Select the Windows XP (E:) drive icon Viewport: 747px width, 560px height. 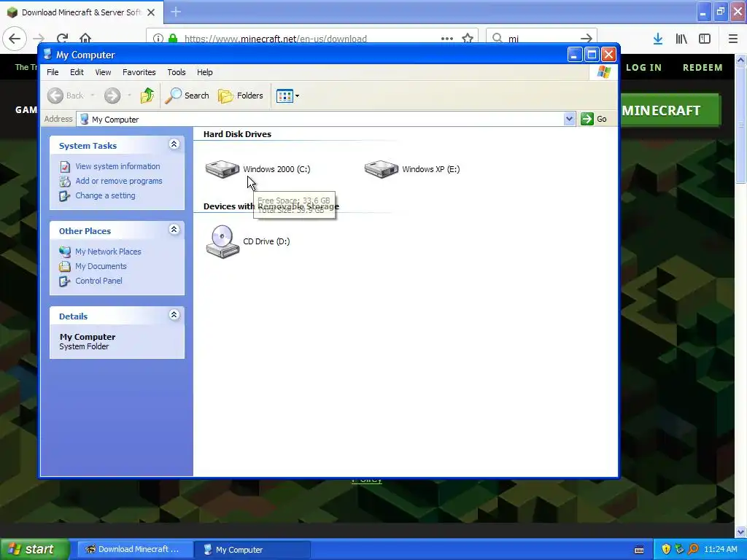coord(381,169)
